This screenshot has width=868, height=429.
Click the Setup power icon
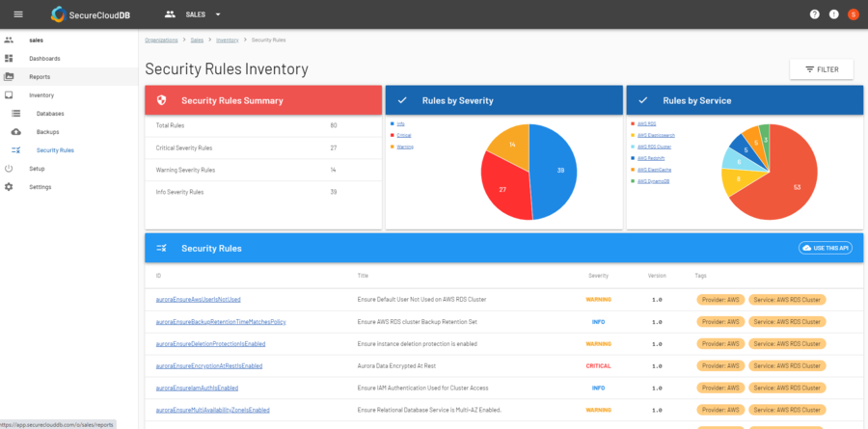coord(9,169)
